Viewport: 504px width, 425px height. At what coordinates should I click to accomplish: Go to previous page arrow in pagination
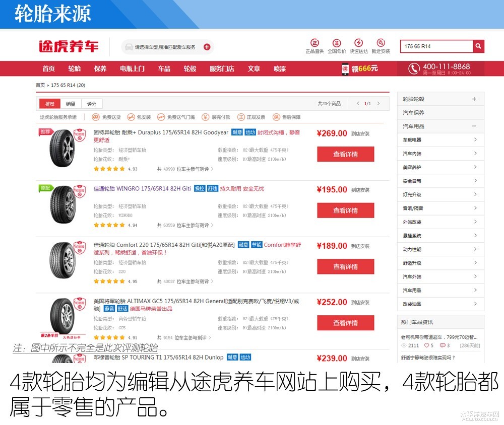(x=358, y=103)
